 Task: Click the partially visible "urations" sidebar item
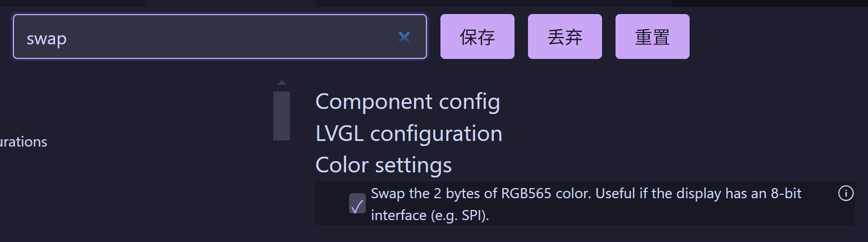click(x=24, y=142)
